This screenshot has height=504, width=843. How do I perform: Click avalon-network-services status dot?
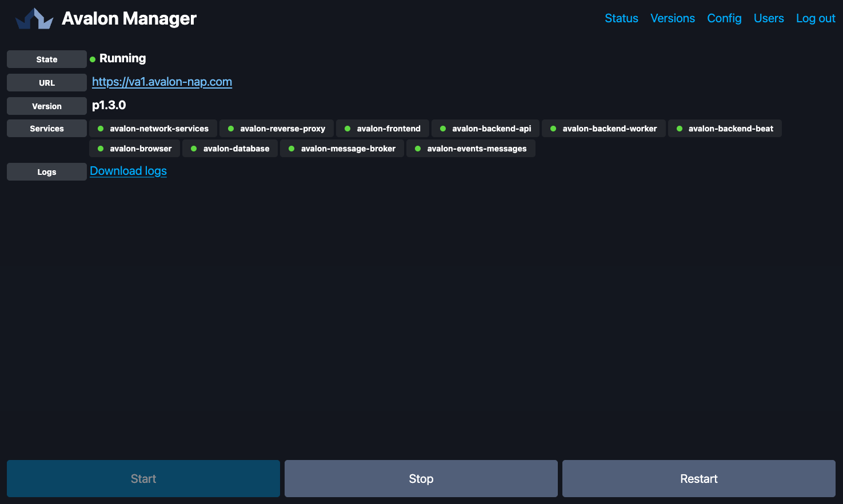pyautogui.click(x=101, y=129)
